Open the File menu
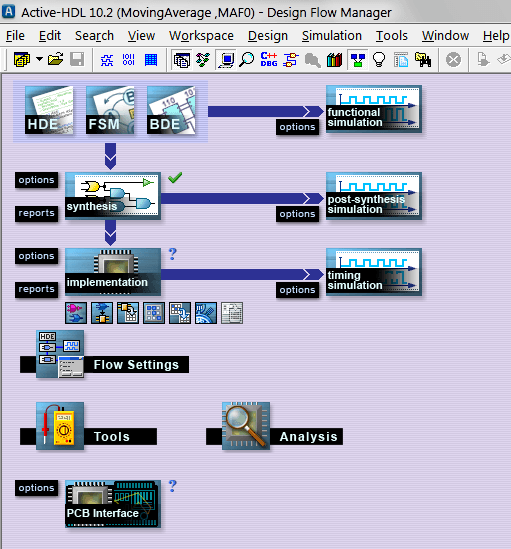Screen dimensions: 511x549 [15, 36]
